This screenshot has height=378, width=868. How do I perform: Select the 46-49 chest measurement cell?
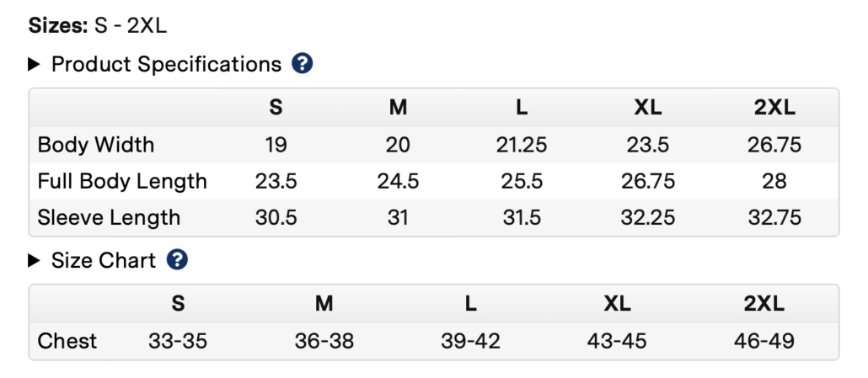[x=764, y=341]
